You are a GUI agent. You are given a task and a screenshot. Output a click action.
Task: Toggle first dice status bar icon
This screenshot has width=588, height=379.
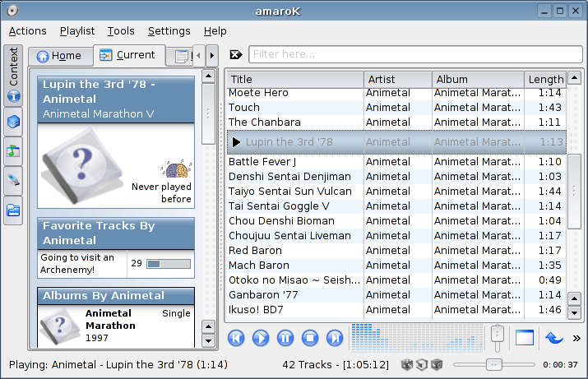click(407, 364)
